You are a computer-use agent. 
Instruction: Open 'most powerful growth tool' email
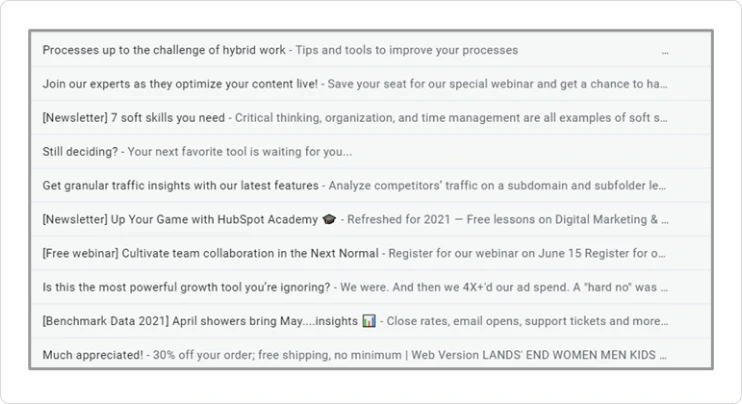coord(371,287)
